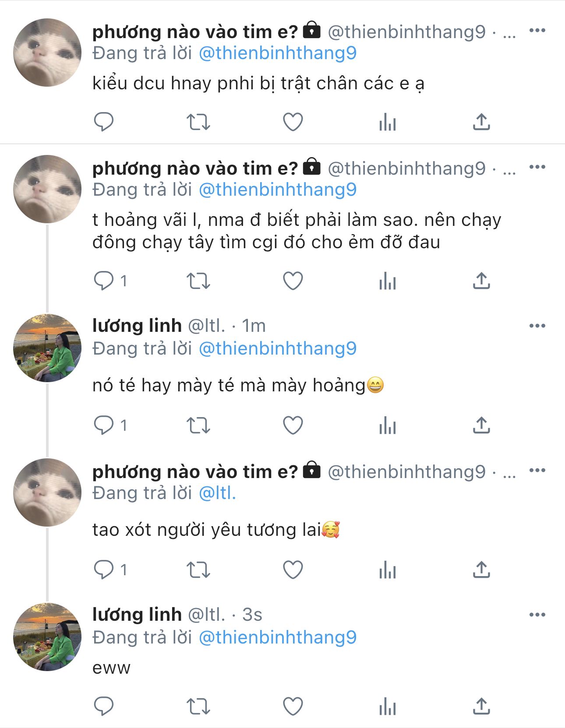Open more options on the 'eww' tweet

537,615
